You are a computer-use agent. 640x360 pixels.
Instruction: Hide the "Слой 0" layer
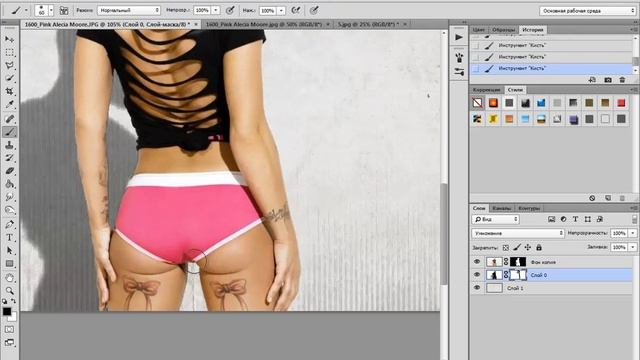click(x=477, y=275)
